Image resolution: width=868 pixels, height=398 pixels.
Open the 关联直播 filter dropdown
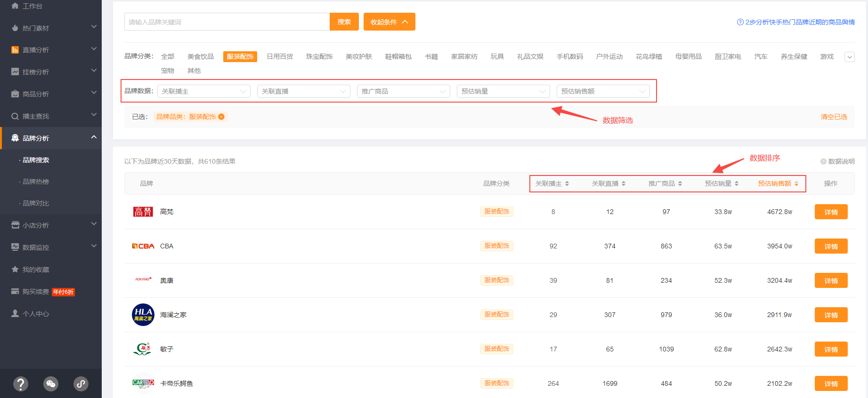coord(304,91)
